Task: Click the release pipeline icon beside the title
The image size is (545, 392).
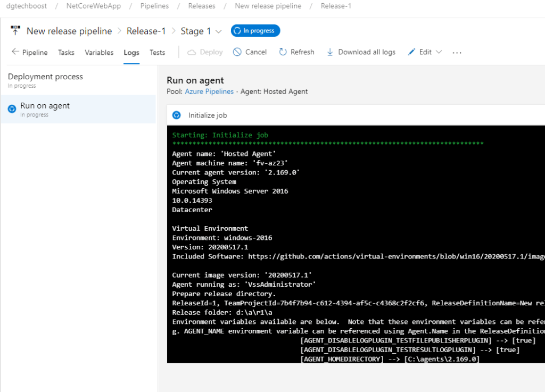Action: point(15,31)
